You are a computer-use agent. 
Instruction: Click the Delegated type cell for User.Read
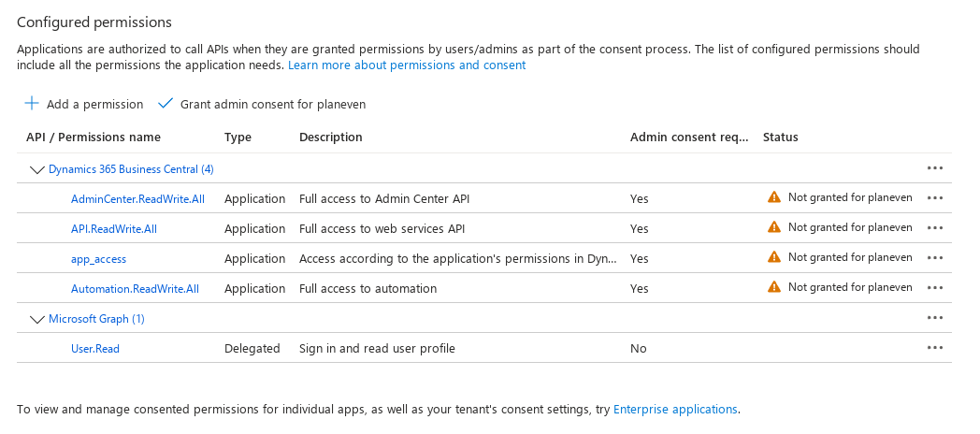[252, 349]
